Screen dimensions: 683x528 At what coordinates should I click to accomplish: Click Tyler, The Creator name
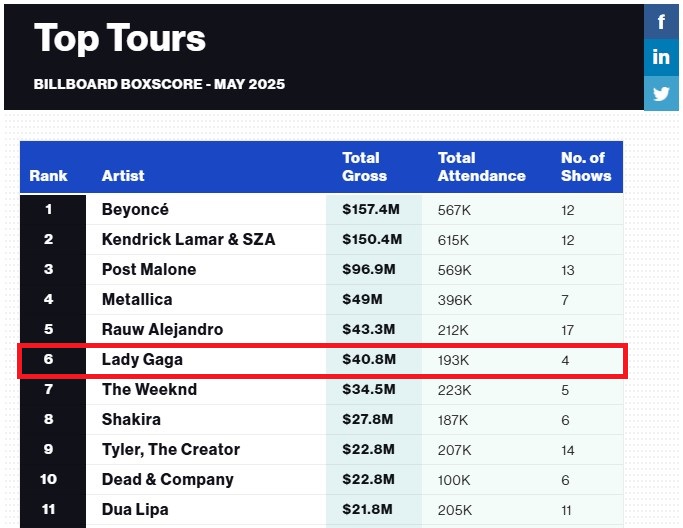pyautogui.click(x=171, y=450)
